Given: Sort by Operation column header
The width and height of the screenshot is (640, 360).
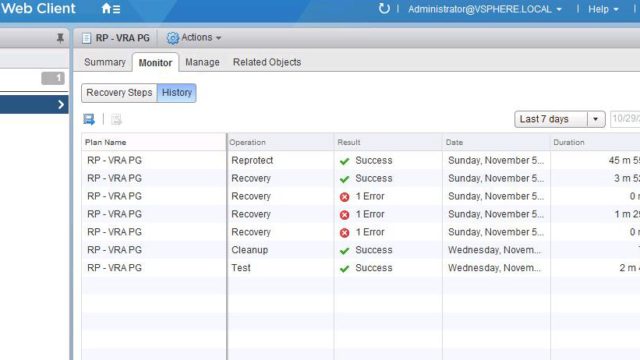Looking at the screenshot, I should [280, 142].
